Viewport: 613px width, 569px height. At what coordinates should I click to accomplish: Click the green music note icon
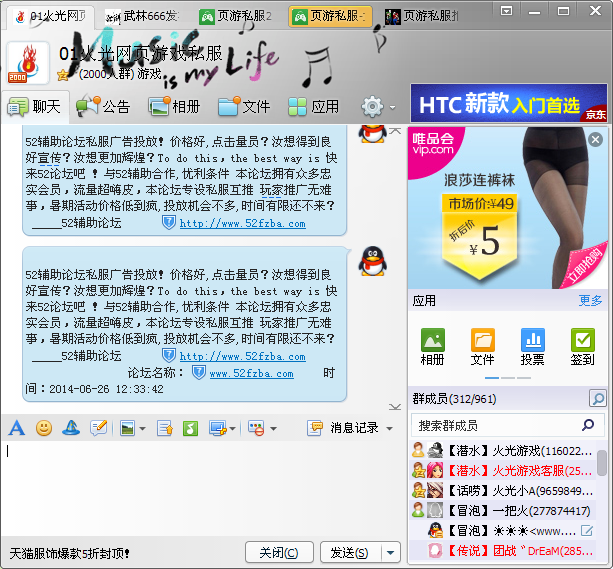point(190,428)
